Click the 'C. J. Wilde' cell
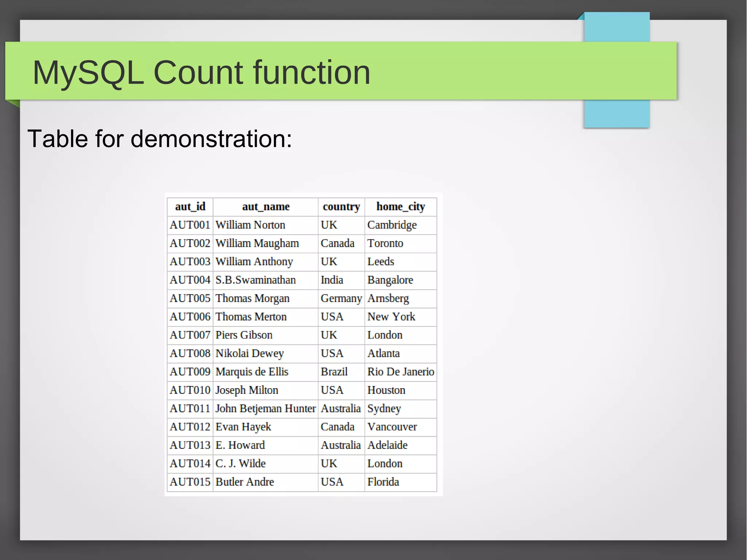 [x=266, y=464]
